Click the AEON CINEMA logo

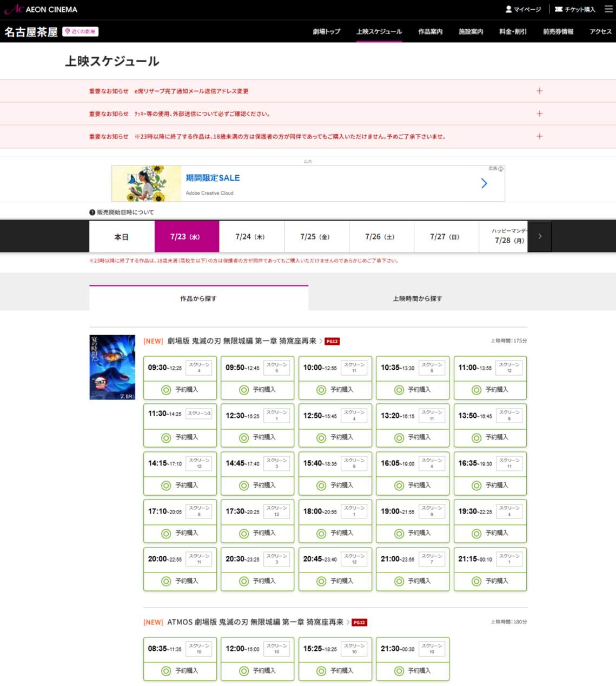(41, 9)
